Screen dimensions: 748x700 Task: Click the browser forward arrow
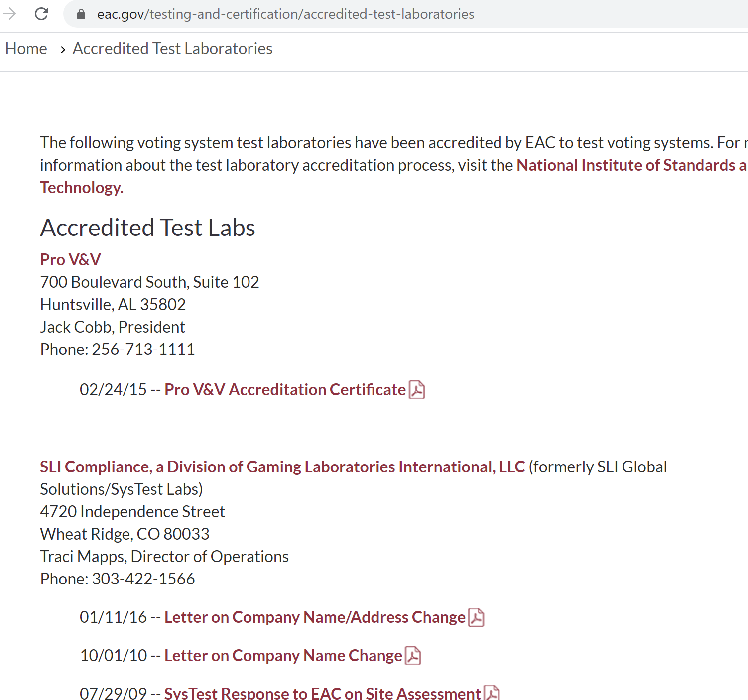(x=9, y=14)
